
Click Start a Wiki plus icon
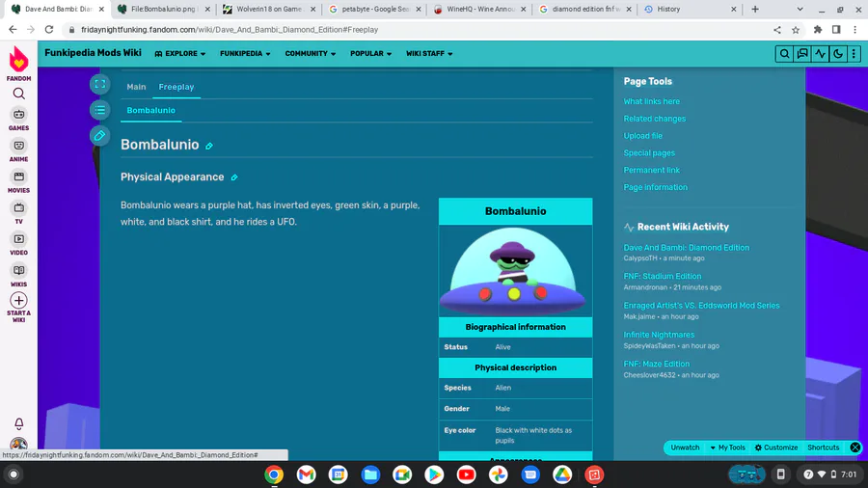(19, 301)
